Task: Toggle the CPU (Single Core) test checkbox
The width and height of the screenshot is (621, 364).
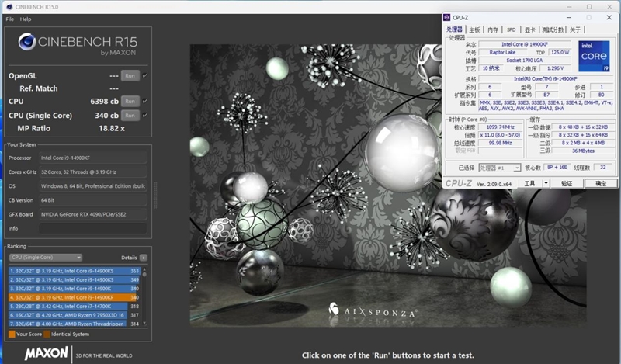Action: pyautogui.click(x=145, y=116)
